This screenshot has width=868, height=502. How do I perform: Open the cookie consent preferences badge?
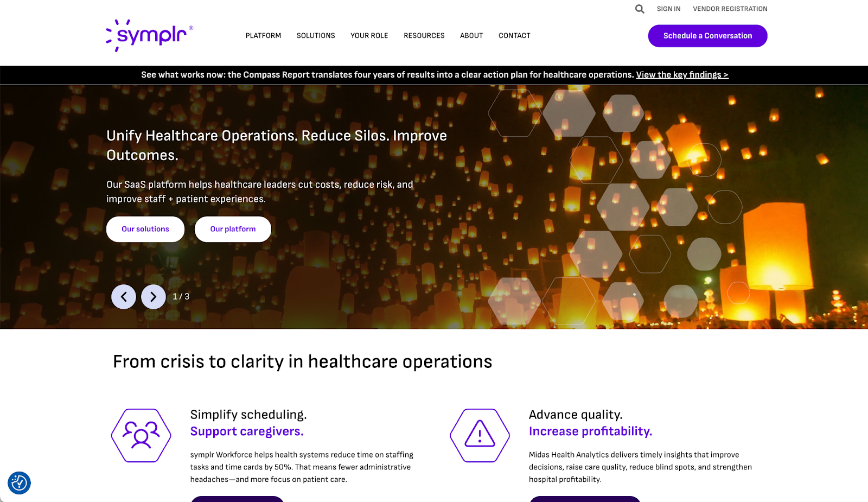pos(19,482)
